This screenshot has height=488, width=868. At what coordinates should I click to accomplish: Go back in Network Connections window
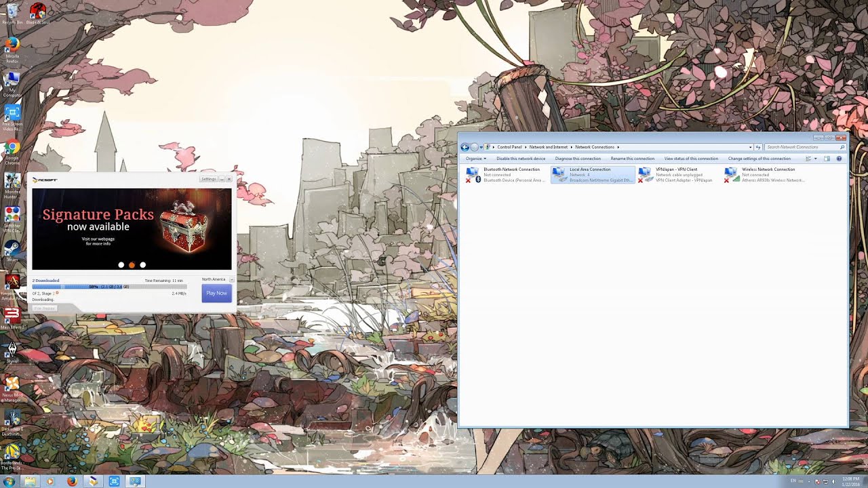click(x=465, y=147)
